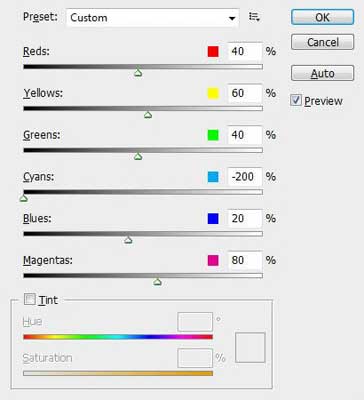Click the cyan swatch next to Cyans

pyautogui.click(x=213, y=177)
